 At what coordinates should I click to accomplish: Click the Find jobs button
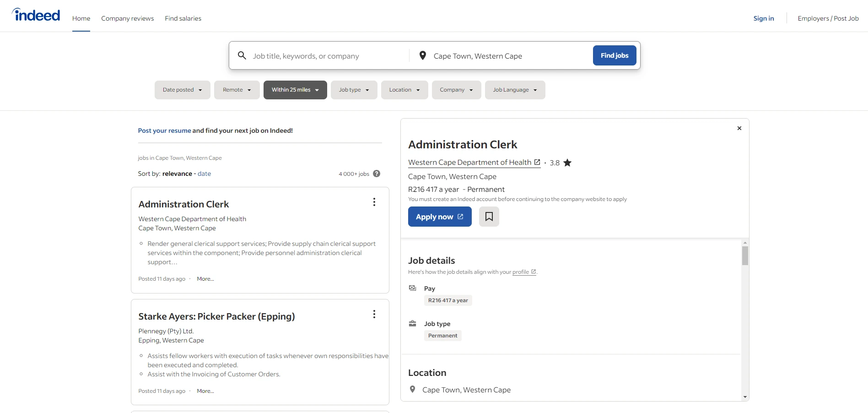(615, 55)
